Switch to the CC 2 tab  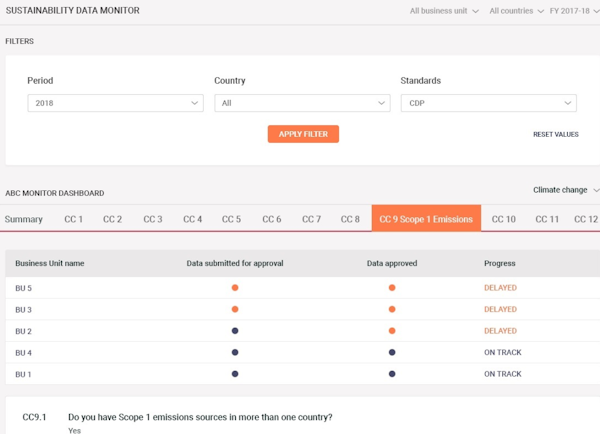112,219
